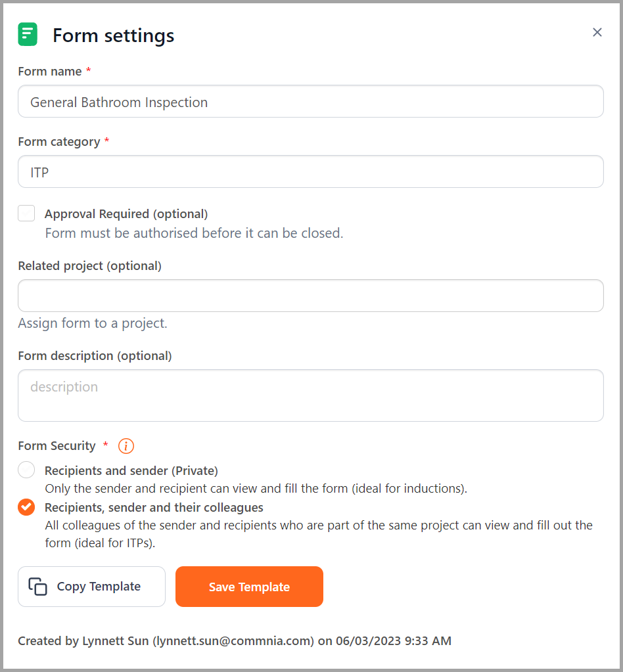
Task: Click the Save Template button
Action: (249, 586)
